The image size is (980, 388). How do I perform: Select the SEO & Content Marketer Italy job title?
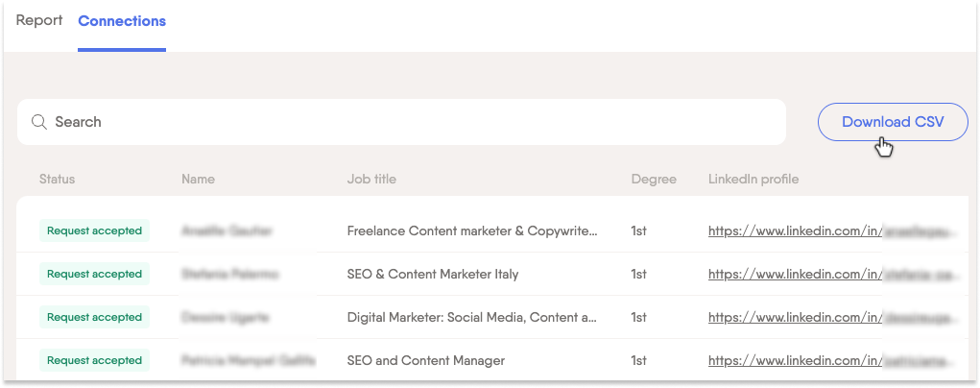click(433, 274)
